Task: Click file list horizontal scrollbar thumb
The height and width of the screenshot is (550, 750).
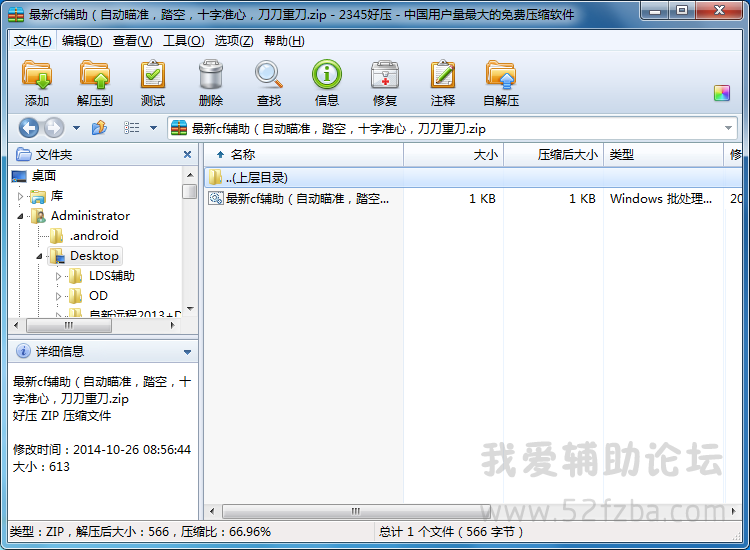Action: pyautogui.click(x=356, y=511)
